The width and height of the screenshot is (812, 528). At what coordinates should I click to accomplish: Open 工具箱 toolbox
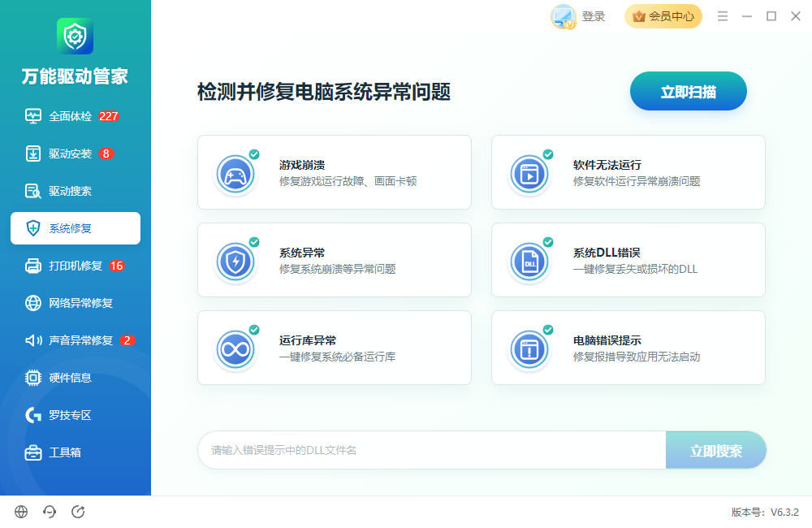pos(76,452)
